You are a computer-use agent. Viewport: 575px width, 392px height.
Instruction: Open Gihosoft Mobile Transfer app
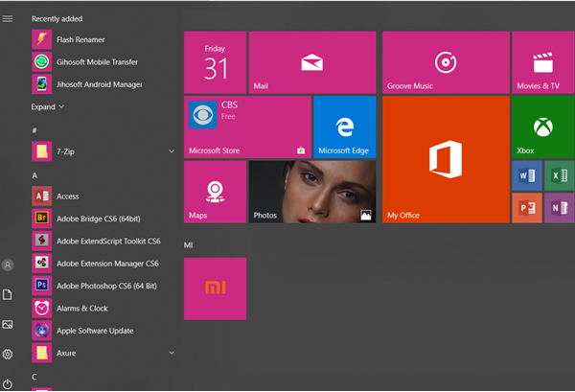[103, 62]
